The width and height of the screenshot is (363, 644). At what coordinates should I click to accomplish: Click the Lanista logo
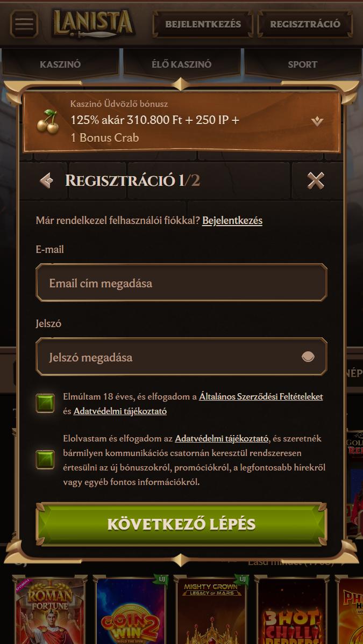[x=94, y=24]
